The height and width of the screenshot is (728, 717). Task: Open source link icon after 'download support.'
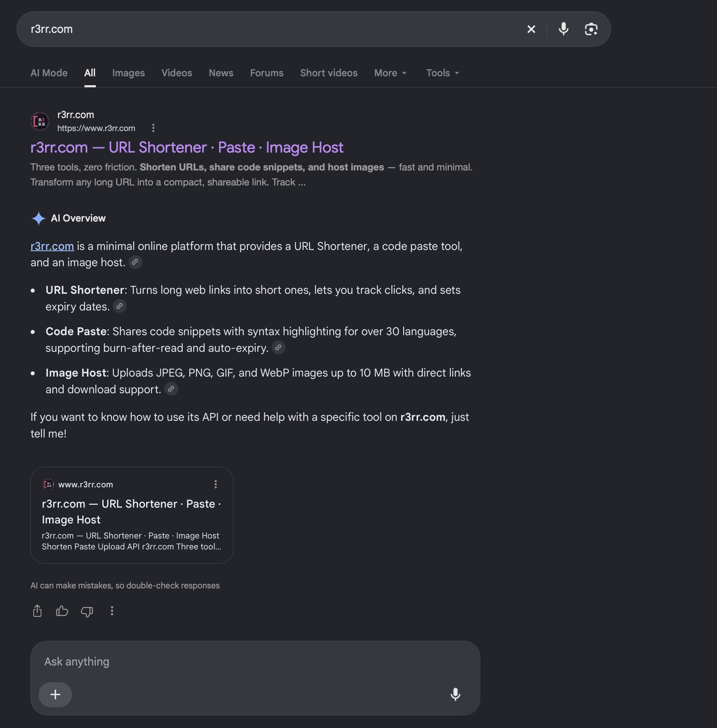[x=171, y=389]
